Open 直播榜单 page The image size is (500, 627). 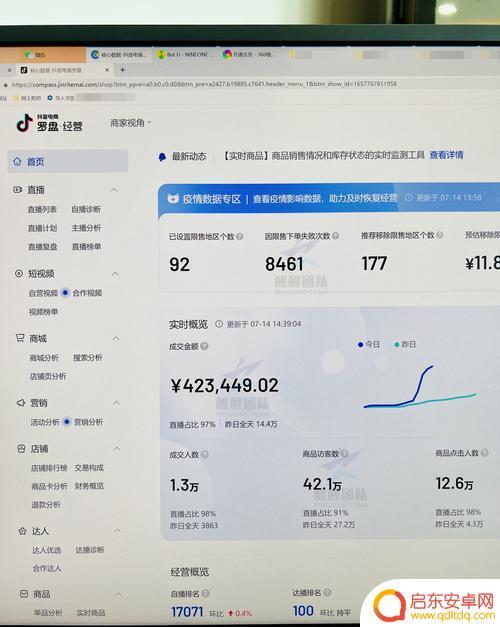pyautogui.click(x=86, y=247)
